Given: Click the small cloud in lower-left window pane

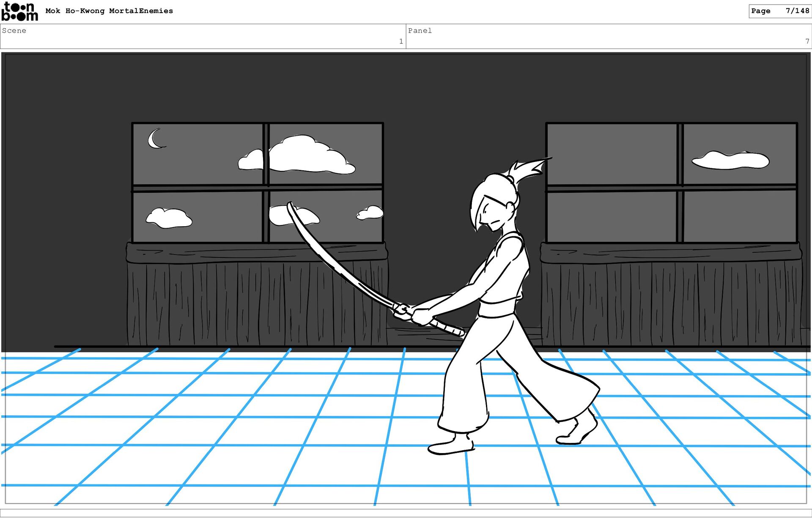Looking at the screenshot, I should click(x=169, y=218).
